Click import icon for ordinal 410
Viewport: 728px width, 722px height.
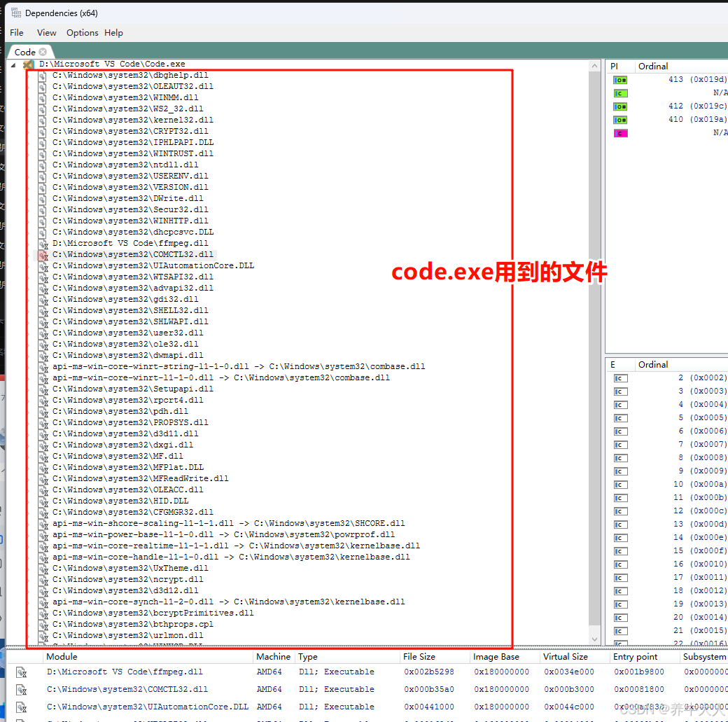pos(620,120)
